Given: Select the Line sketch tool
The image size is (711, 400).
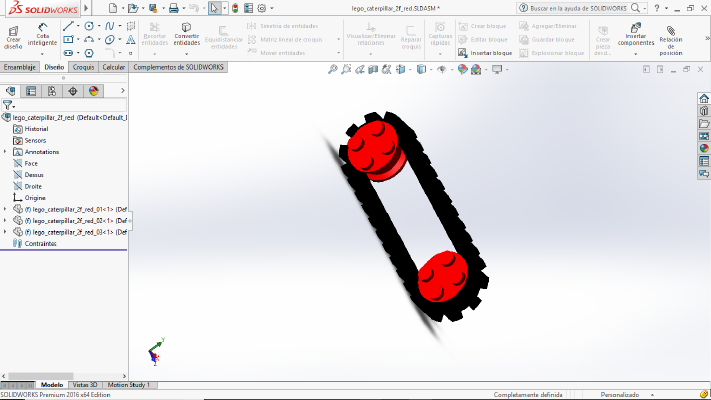Looking at the screenshot, I should (x=68, y=26).
